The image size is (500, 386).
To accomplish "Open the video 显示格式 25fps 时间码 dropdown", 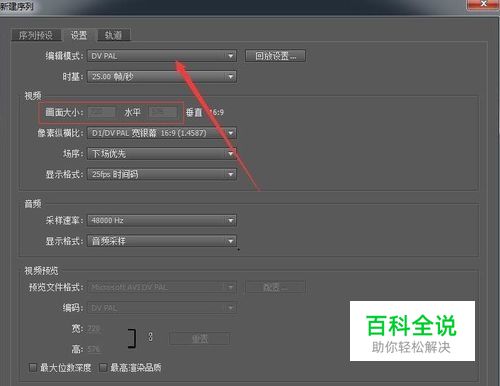I will pyautogui.click(x=162, y=174).
